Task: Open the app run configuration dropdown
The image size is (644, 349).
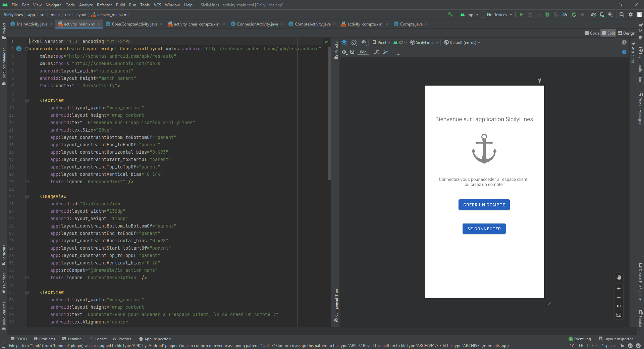Action: coord(469,14)
